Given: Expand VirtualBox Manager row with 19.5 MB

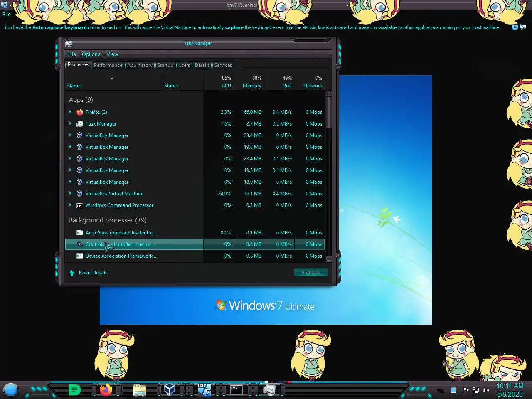Looking at the screenshot, I should pos(70,170).
